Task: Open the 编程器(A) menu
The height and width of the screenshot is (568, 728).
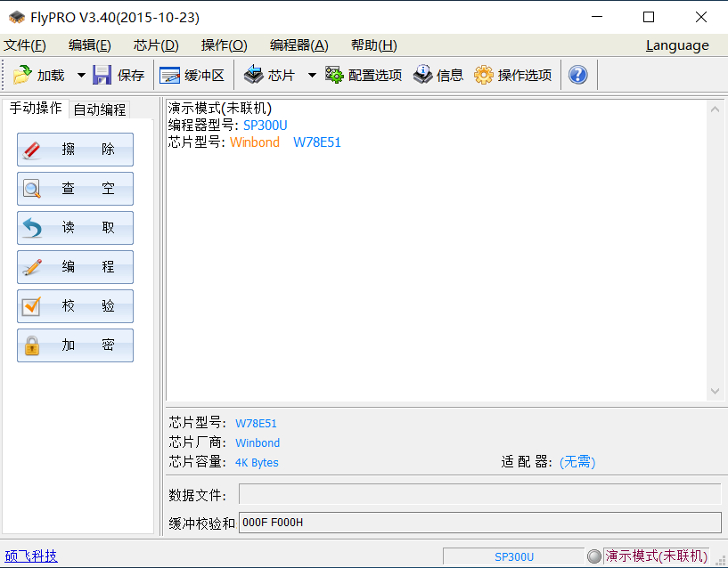Action: (x=299, y=45)
